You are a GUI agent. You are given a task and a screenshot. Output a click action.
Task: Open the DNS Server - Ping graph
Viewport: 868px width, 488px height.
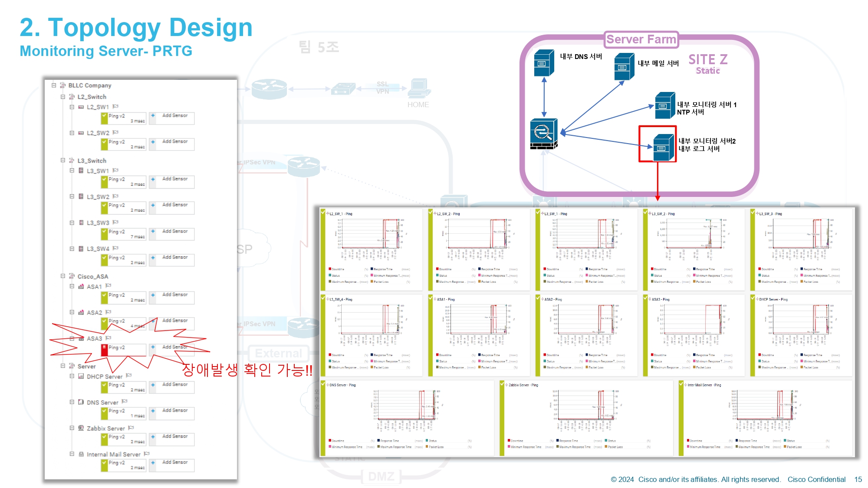click(408, 418)
